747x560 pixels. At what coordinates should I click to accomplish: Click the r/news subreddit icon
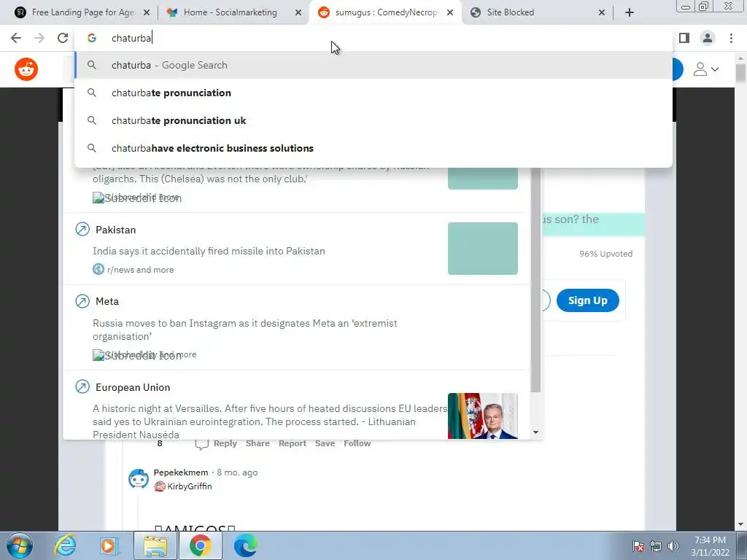(x=98, y=270)
